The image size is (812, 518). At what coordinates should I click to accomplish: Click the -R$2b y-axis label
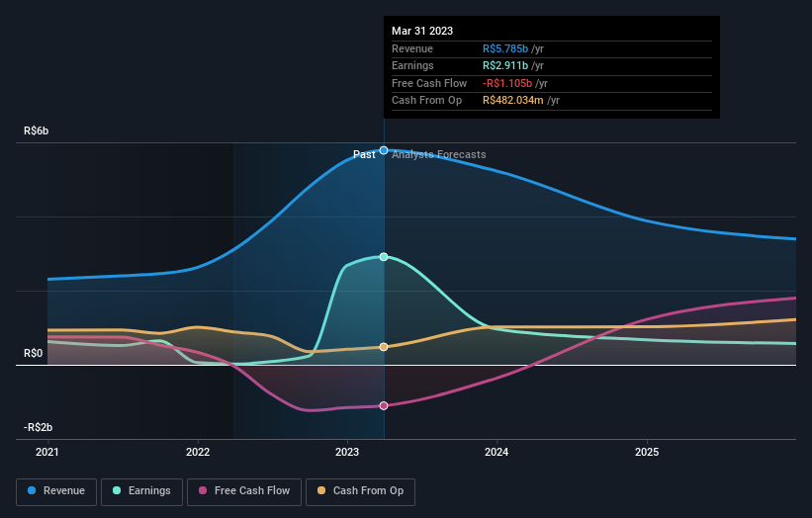pos(38,427)
